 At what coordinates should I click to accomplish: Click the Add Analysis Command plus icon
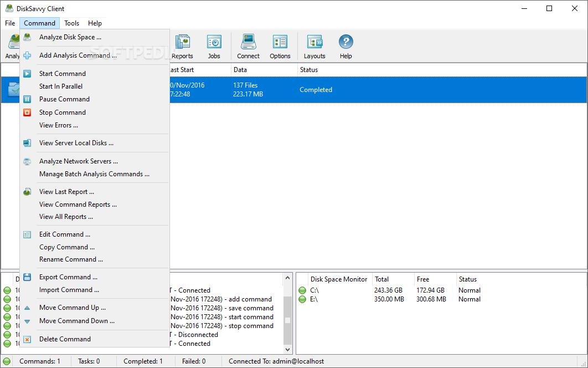(27, 55)
